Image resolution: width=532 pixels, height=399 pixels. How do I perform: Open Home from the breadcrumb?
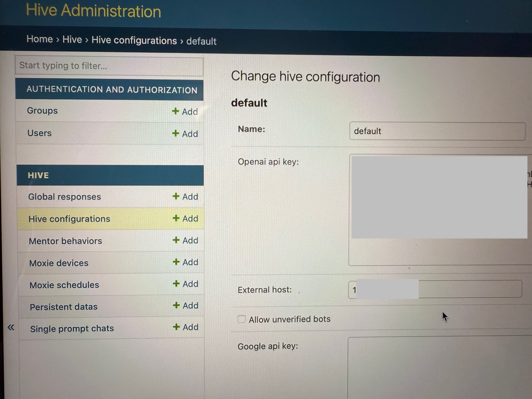[40, 39]
